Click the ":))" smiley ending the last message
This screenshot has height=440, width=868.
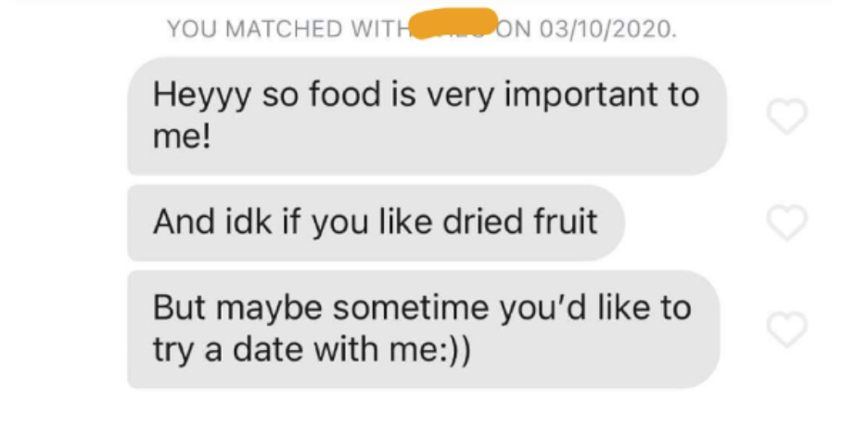[x=455, y=350]
